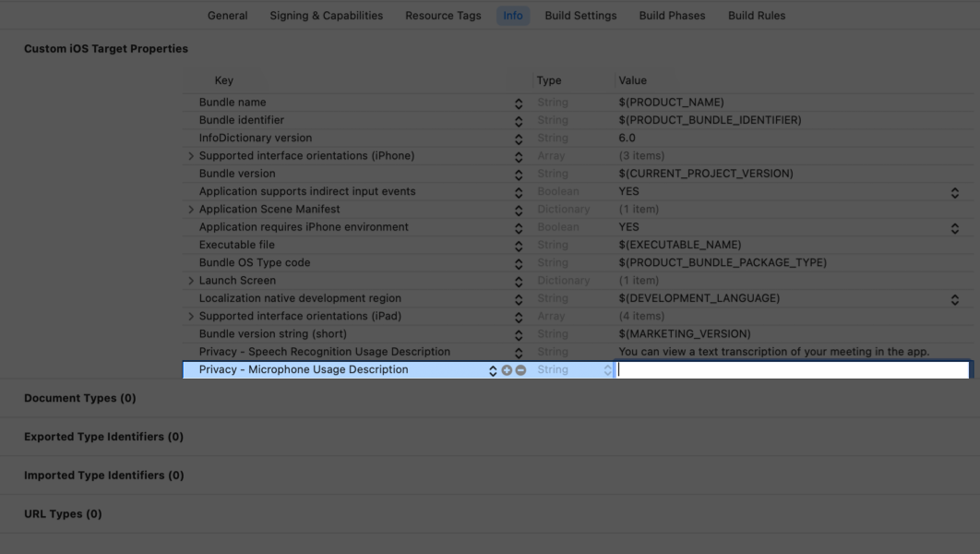Viewport: 980px width, 554px height.
Task: Select the Build Rules tab
Action: (x=756, y=15)
